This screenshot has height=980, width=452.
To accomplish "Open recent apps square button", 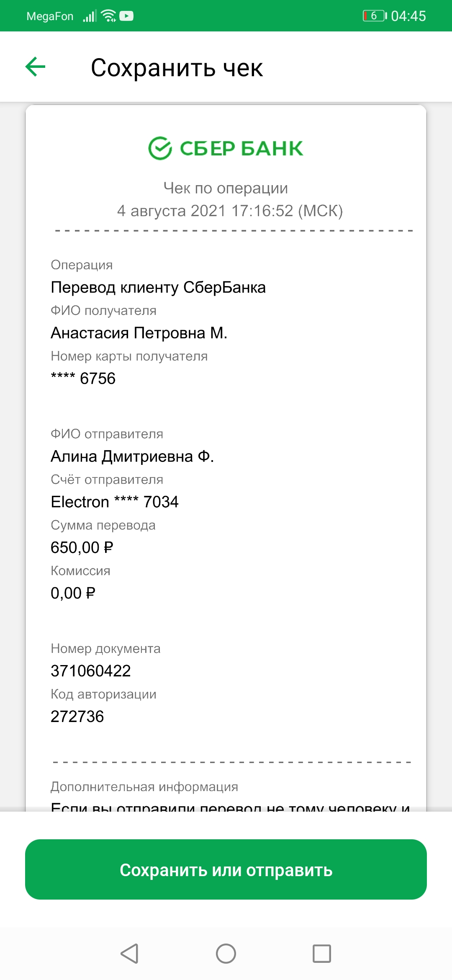I will pyautogui.click(x=322, y=954).
